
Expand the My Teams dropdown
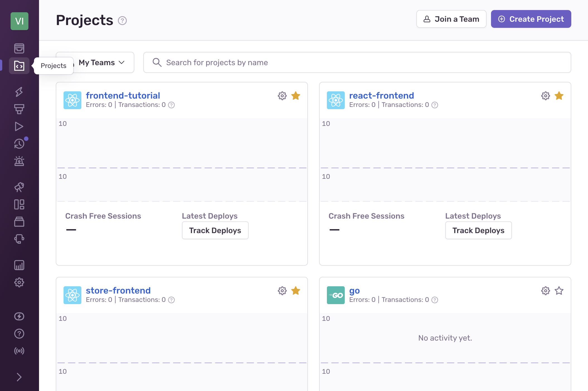101,62
